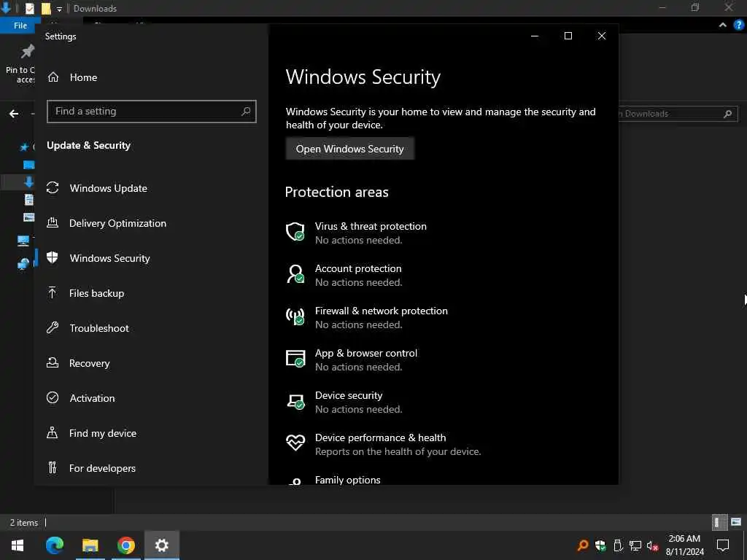This screenshot has height=560, width=747.
Task: Click Device performance & health heart icon
Action: click(295, 443)
